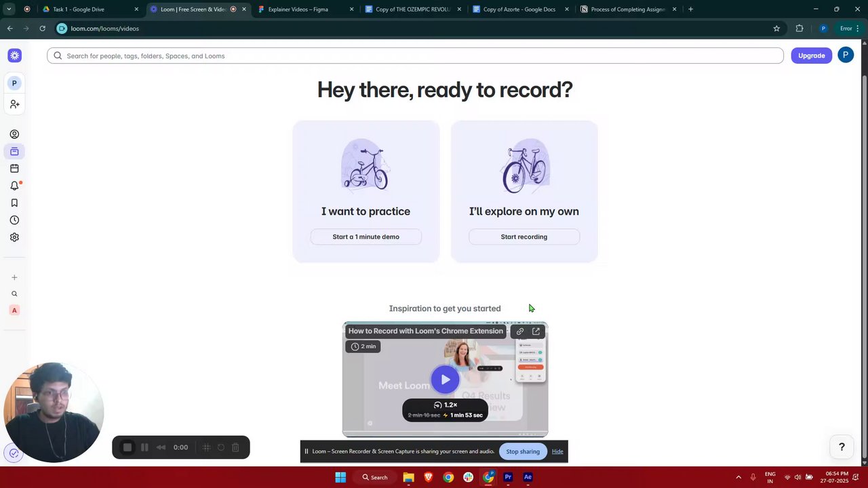Viewport: 868px width, 488px height.
Task: Switch to Explainer Videos – Figma tab
Action: [305, 9]
